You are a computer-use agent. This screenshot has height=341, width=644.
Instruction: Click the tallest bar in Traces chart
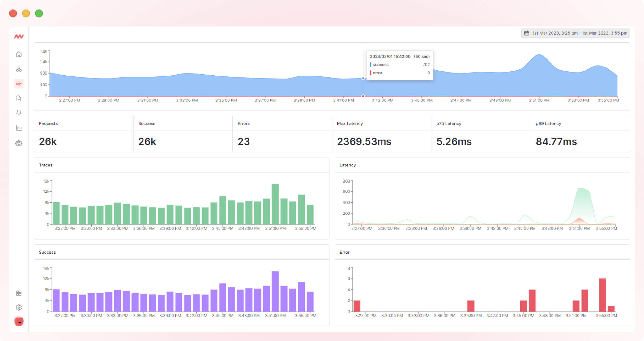point(275,204)
